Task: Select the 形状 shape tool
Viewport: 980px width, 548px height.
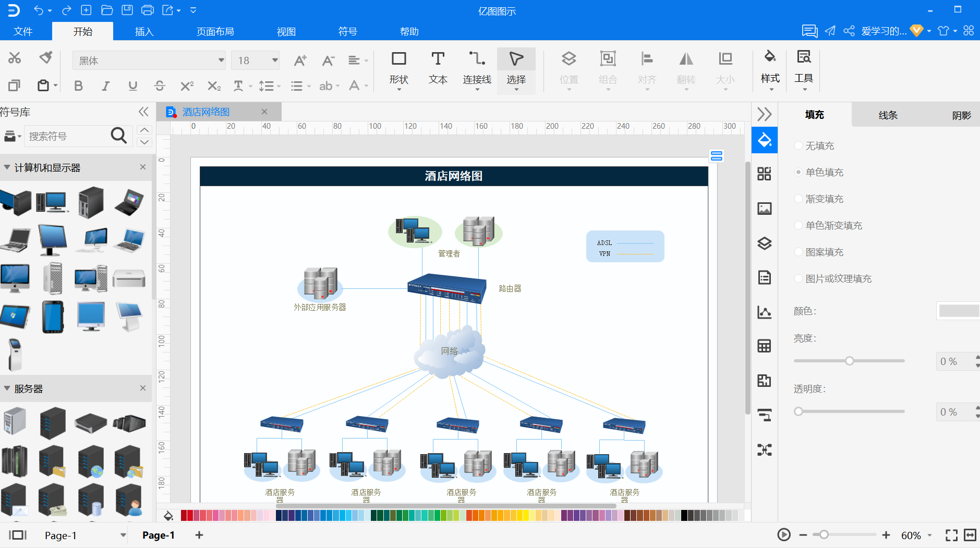Action: (399, 70)
